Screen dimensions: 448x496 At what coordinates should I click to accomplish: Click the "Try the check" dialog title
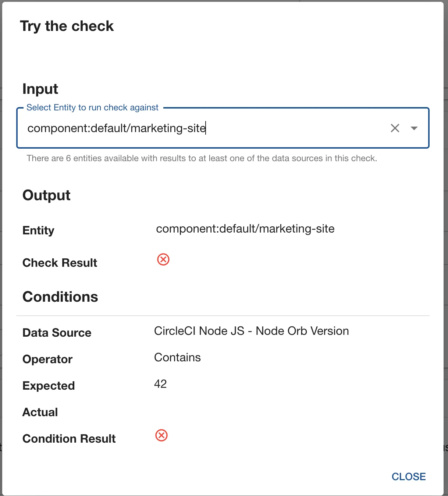point(67,26)
